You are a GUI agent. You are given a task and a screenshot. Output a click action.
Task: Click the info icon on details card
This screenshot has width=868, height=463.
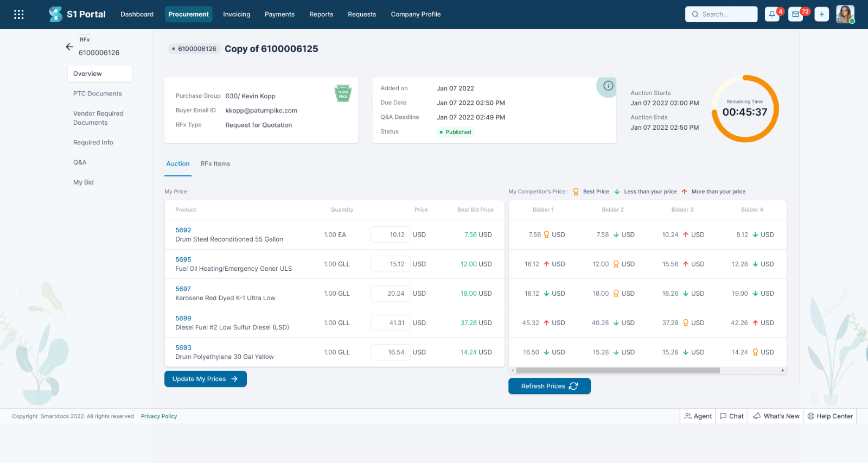click(608, 86)
